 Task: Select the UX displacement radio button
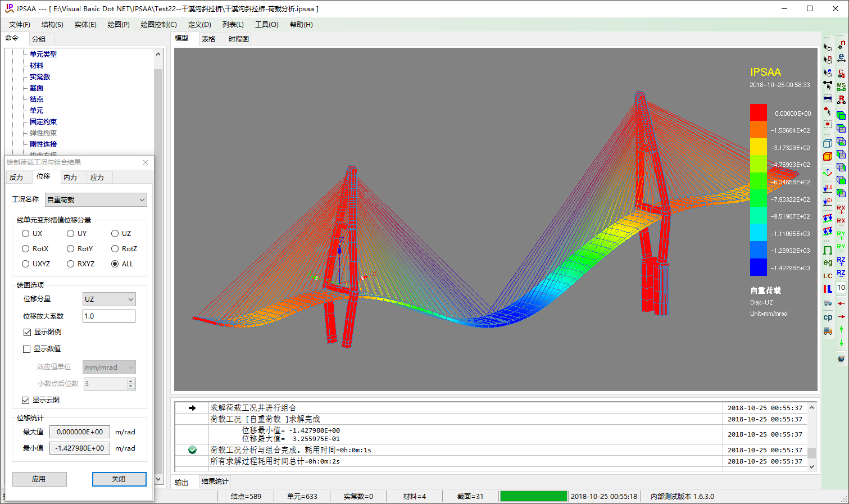26,234
